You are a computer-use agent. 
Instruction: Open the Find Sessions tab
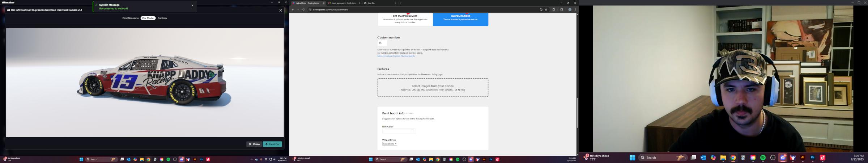pyautogui.click(x=131, y=18)
